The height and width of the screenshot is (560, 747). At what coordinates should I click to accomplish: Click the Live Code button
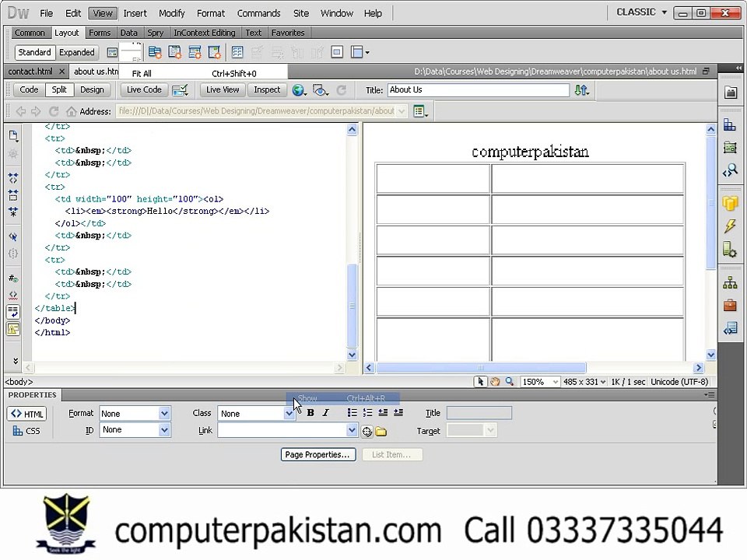coord(144,89)
